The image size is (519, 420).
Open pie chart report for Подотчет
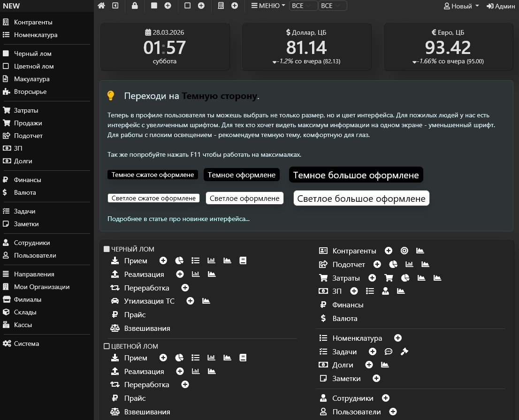pos(393,265)
